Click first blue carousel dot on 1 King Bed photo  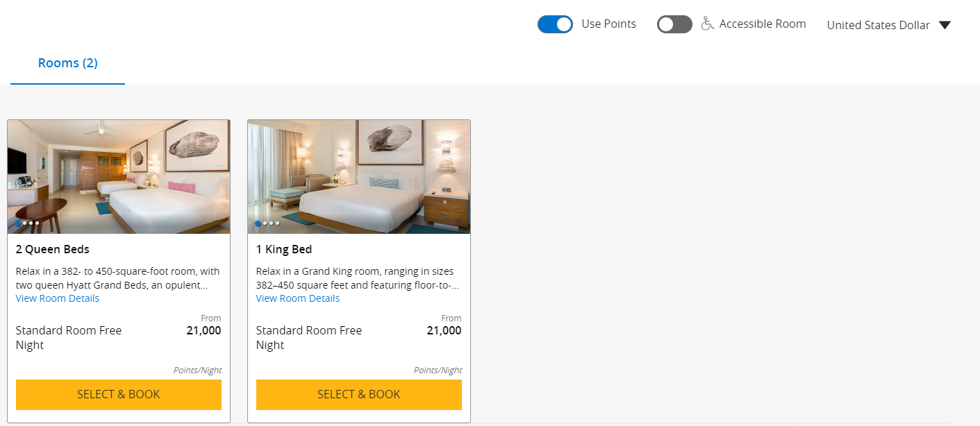[258, 223]
